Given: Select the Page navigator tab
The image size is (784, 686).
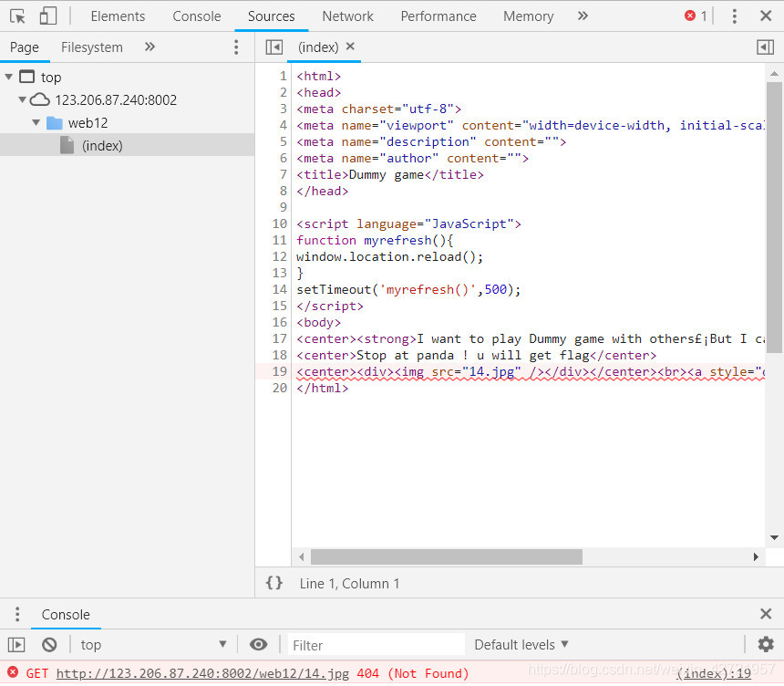Looking at the screenshot, I should point(24,47).
